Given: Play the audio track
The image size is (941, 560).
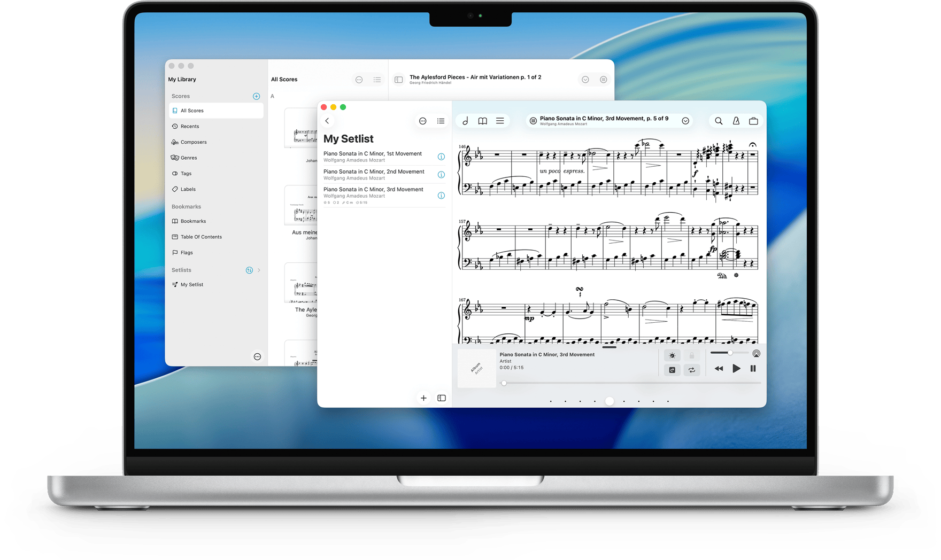Looking at the screenshot, I should point(736,369).
